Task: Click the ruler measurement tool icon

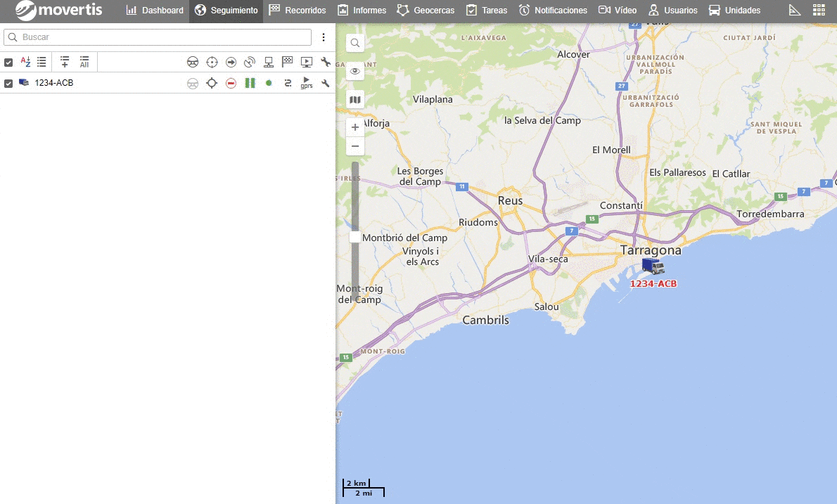Action: (x=795, y=10)
